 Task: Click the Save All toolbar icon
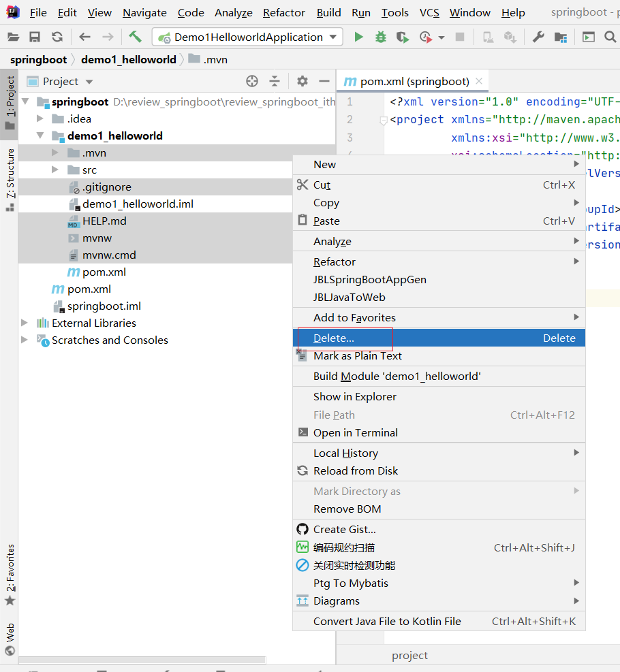pos(35,37)
